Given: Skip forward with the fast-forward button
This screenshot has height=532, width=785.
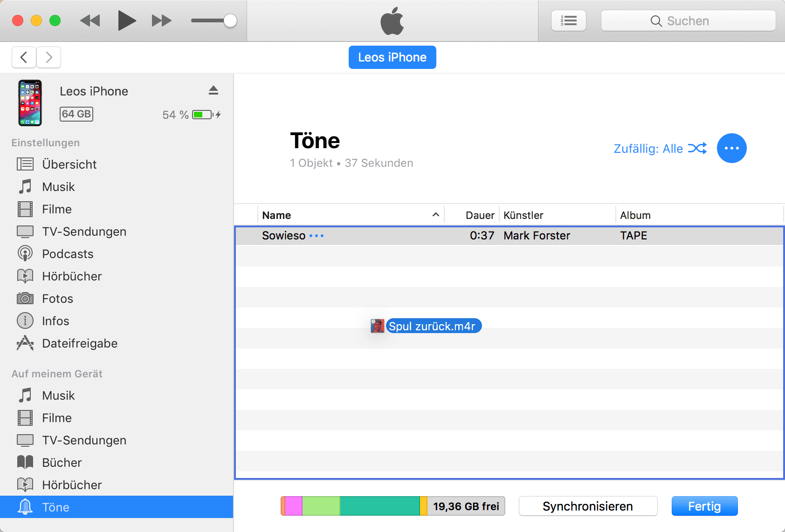Looking at the screenshot, I should click(x=162, y=20).
